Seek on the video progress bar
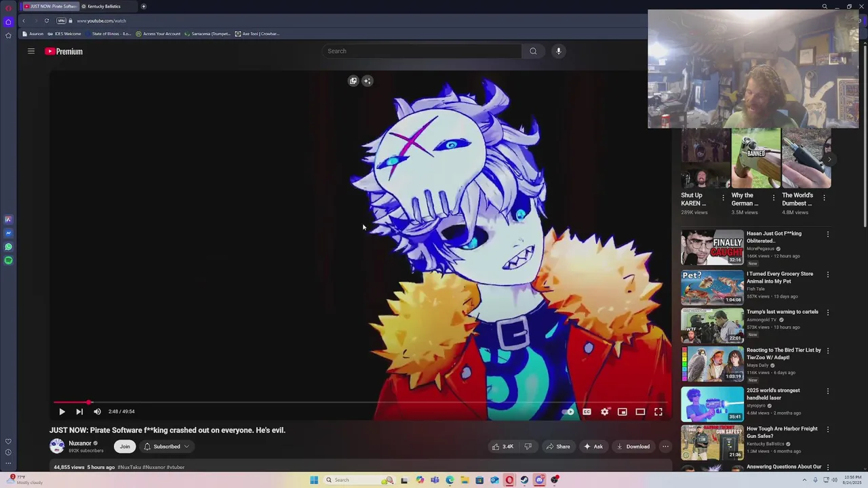Viewport: 868px width, 488px height. [360, 403]
